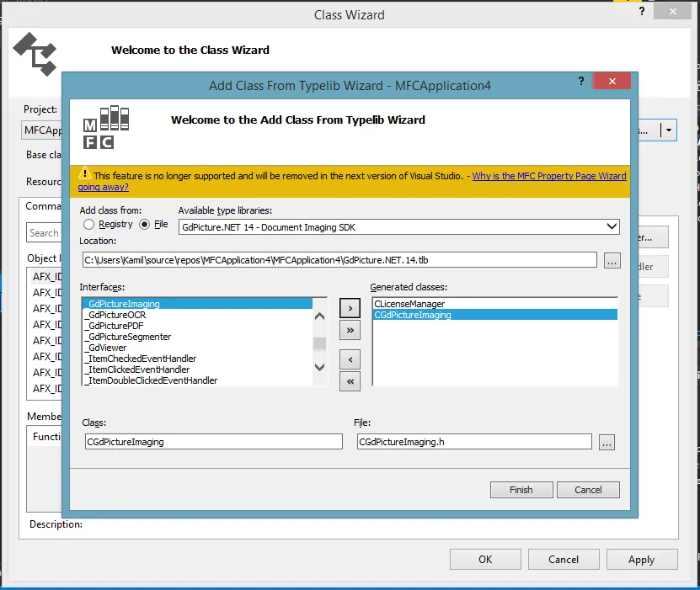Add selected interface with single arrow button
Viewport: 700px width, 590px height.
[350, 308]
